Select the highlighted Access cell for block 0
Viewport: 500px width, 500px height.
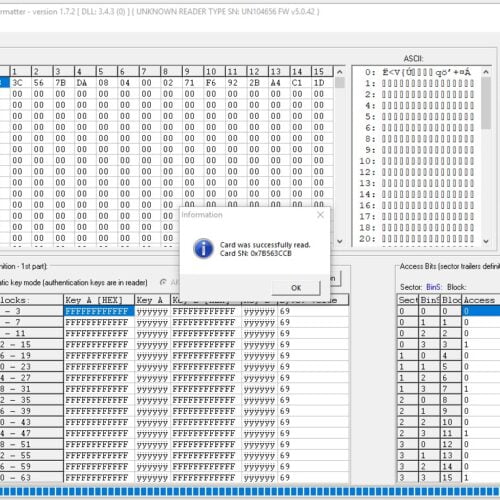481,311
